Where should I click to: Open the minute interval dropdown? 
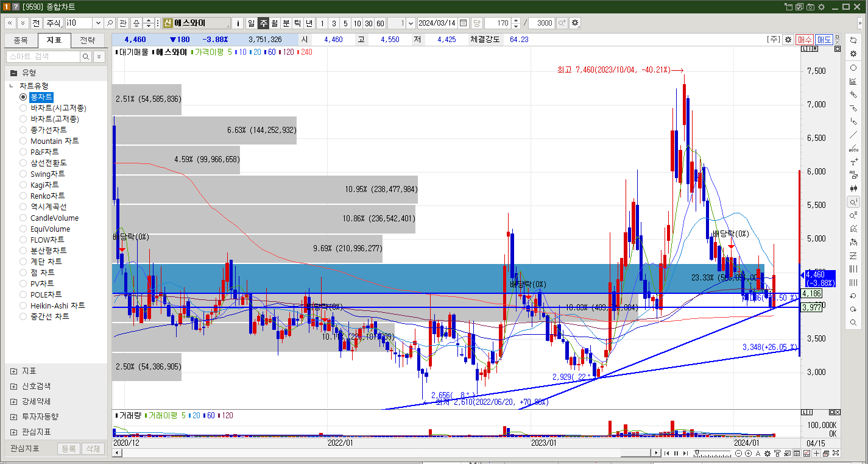click(x=410, y=23)
